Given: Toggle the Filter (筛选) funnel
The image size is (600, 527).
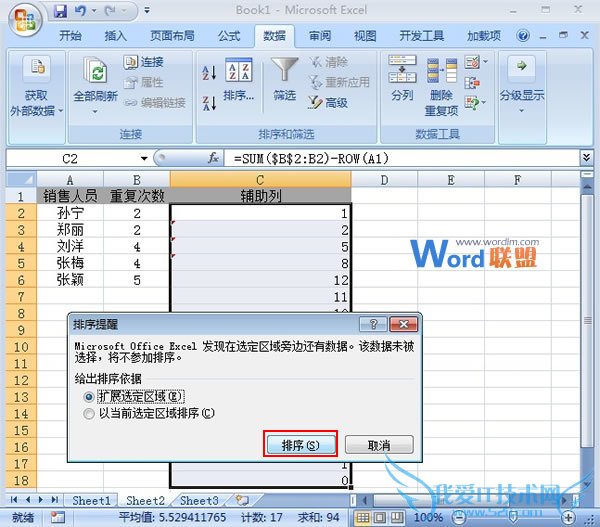Looking at the screenshot, I should pos(284,80).
